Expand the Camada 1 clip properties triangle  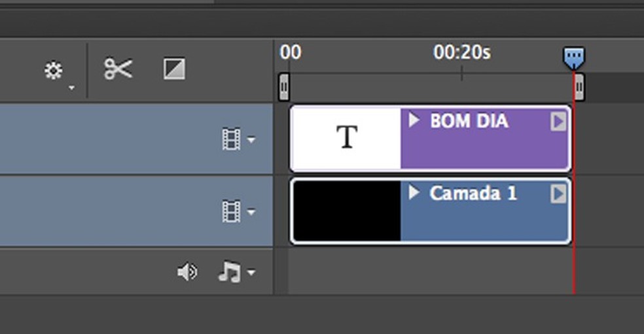(x=414, y=193)
